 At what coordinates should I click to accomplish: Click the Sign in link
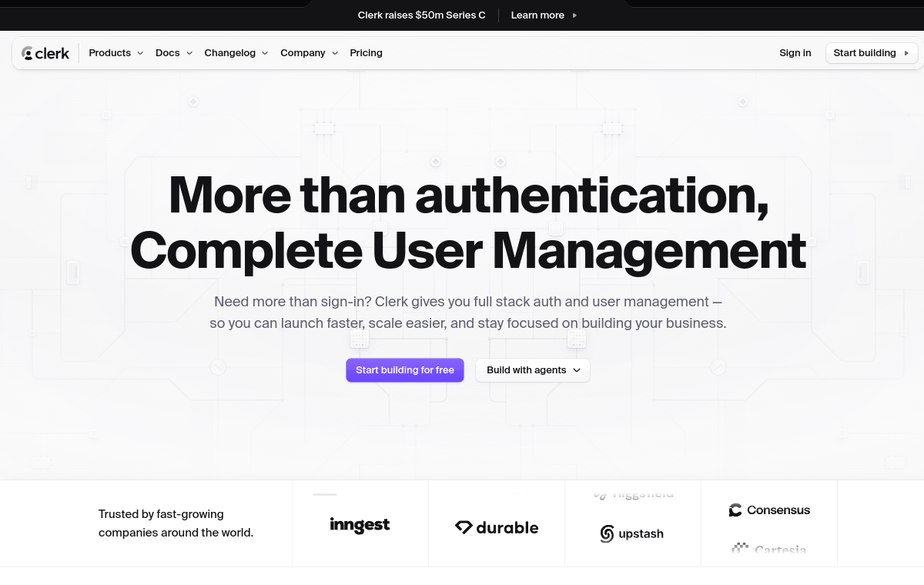coord(795,53)
